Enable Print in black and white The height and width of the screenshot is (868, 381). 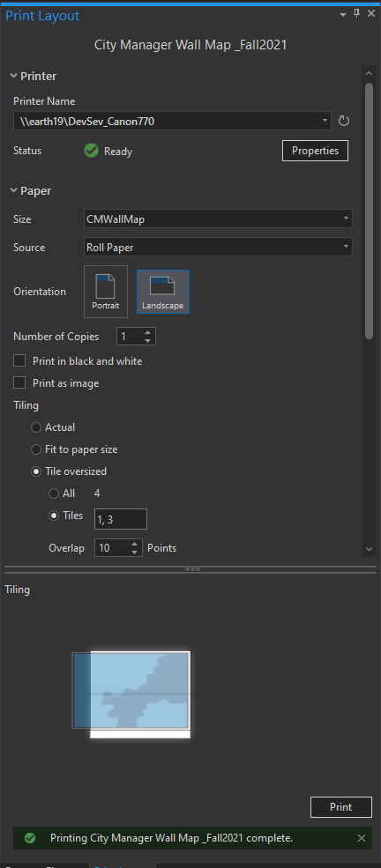pos(20,361)
